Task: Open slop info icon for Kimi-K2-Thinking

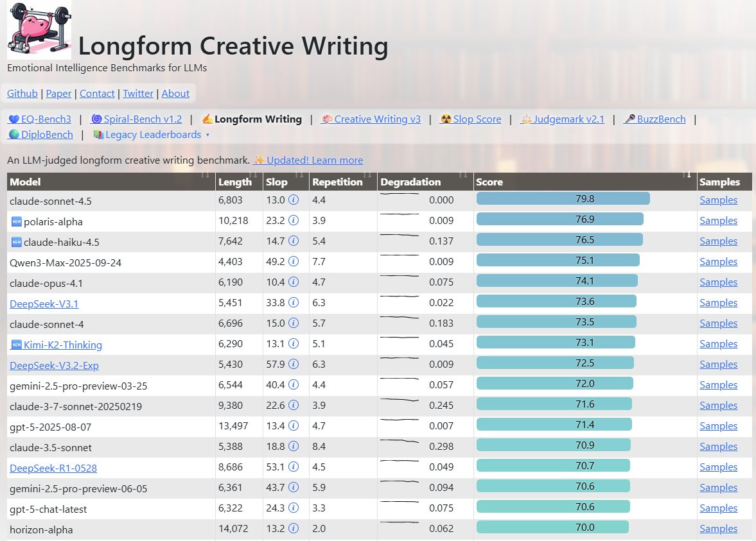Action: click(x=294, y=343)
